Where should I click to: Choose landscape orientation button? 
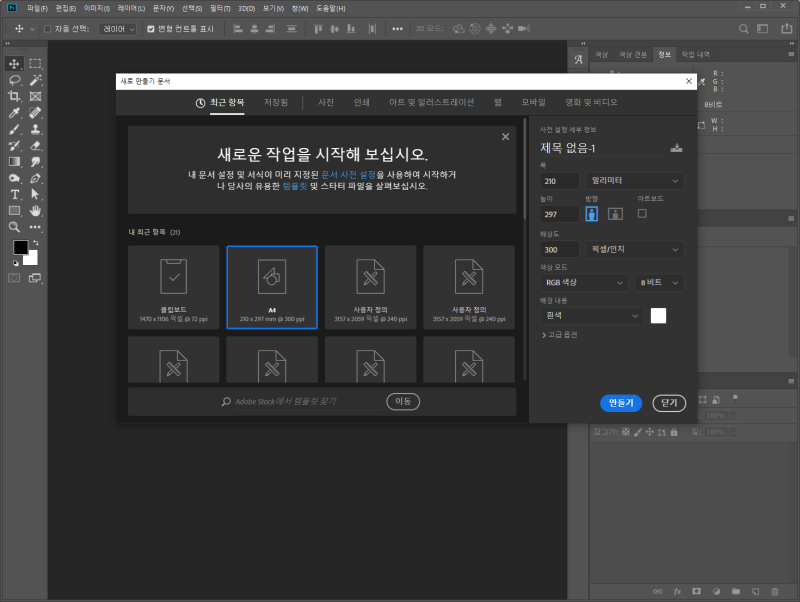(x=615, y=214)
